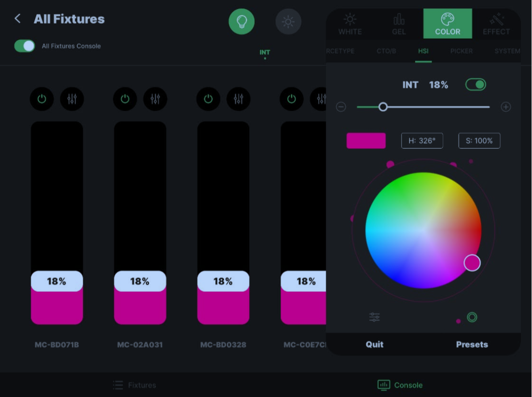Click the sun brightness icon beside the bulb
Image resolution: width=532 pixels, height=397 pixels.
(x=288, y=21)
